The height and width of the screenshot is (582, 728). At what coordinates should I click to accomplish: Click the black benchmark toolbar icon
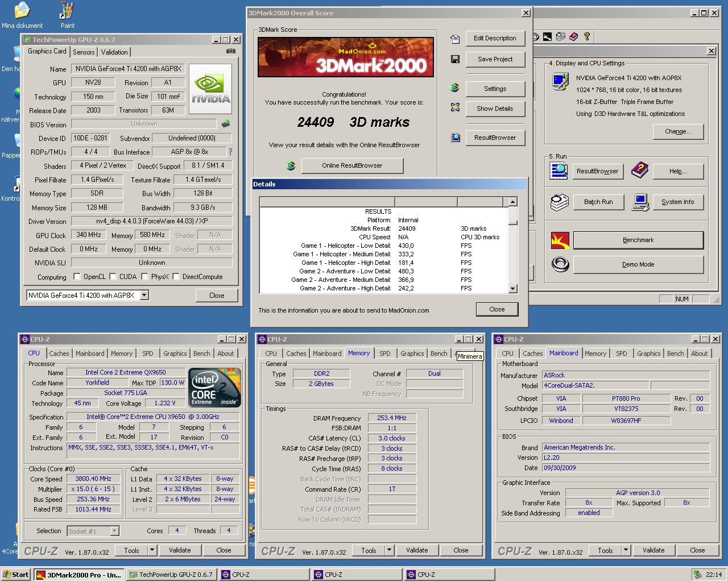[548, 37]
